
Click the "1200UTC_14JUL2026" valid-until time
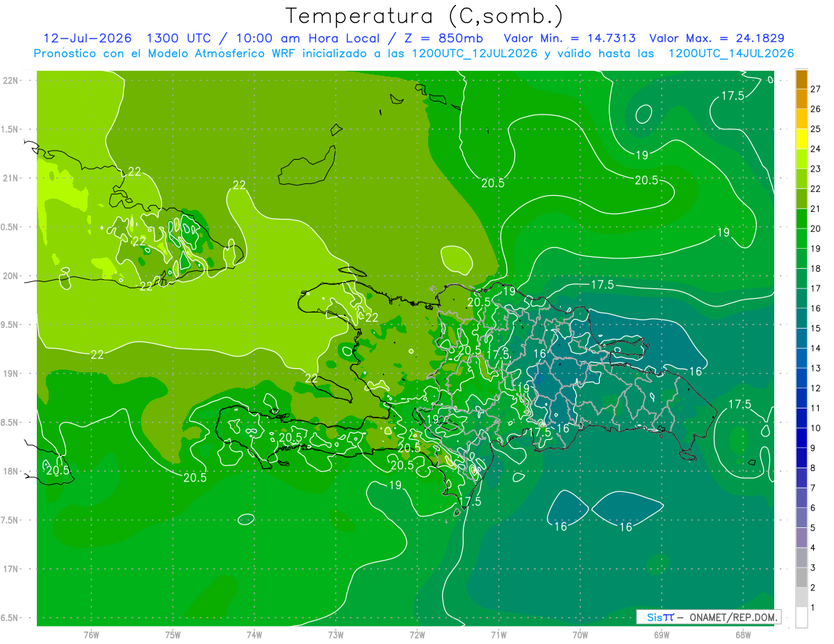(731, 53)
